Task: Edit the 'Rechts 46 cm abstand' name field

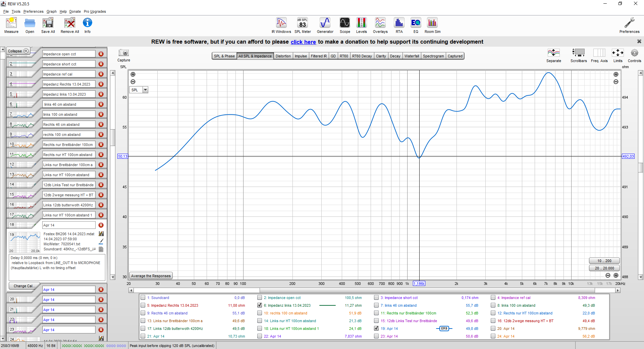Action: (69, 124)
